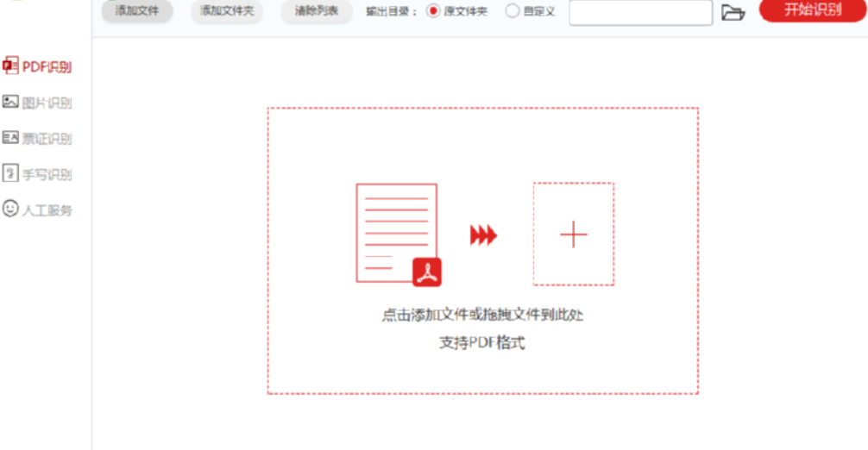This screenshot has height=450, width=868.
Task: Click the 点击添加文件或拖拽文件到此处 hint text
Action: pos(482,315)
